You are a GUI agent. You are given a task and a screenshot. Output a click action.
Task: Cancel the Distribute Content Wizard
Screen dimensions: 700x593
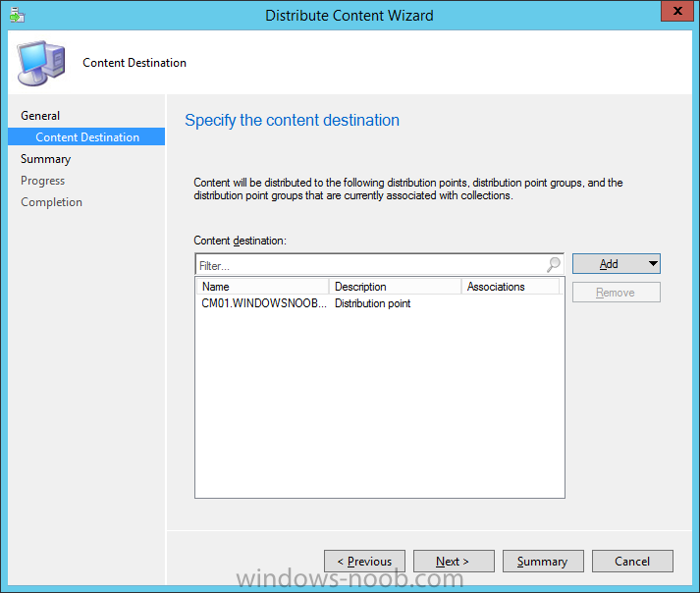click(632, 562)
